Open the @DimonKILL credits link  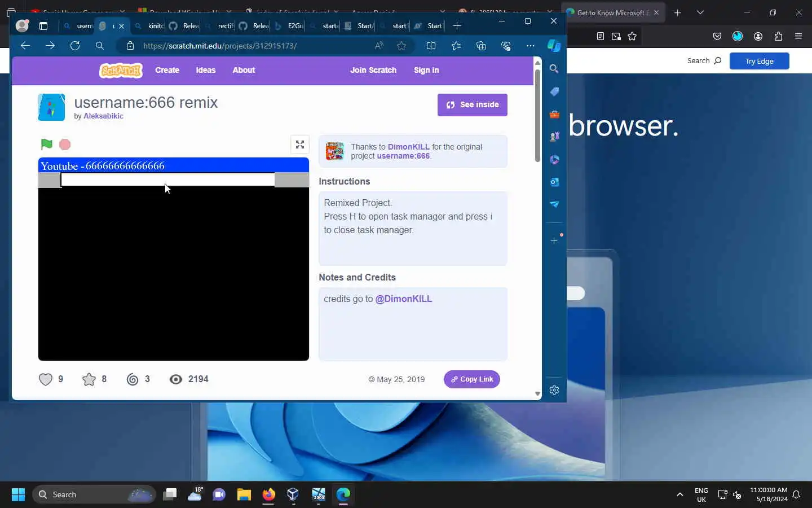pos(404,299)
